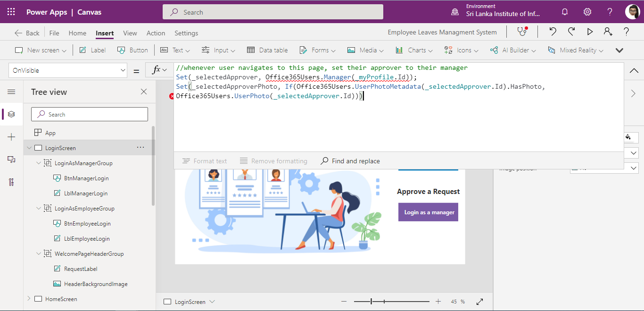The width and height of the screenshot is (644, 311).
Task: Zoom in the canvas with plus
Action: point(438,302)
